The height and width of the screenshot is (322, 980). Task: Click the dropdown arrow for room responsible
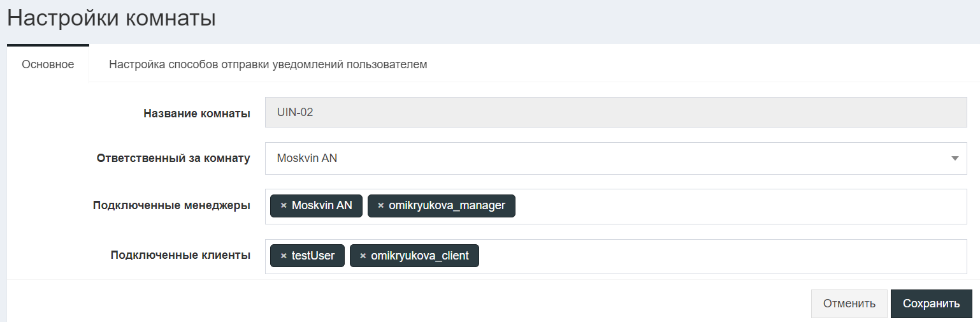point(955,158)
